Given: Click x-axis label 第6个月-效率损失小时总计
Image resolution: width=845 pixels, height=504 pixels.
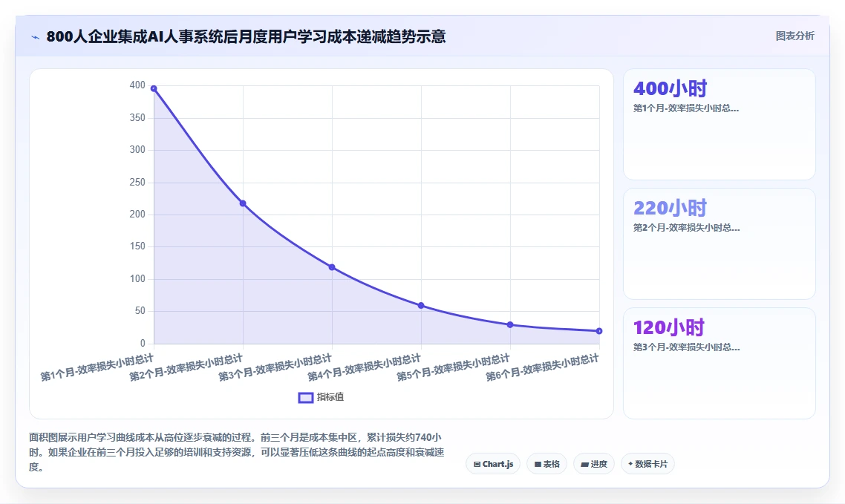Looking at the screenshot, I should point(542,367).
